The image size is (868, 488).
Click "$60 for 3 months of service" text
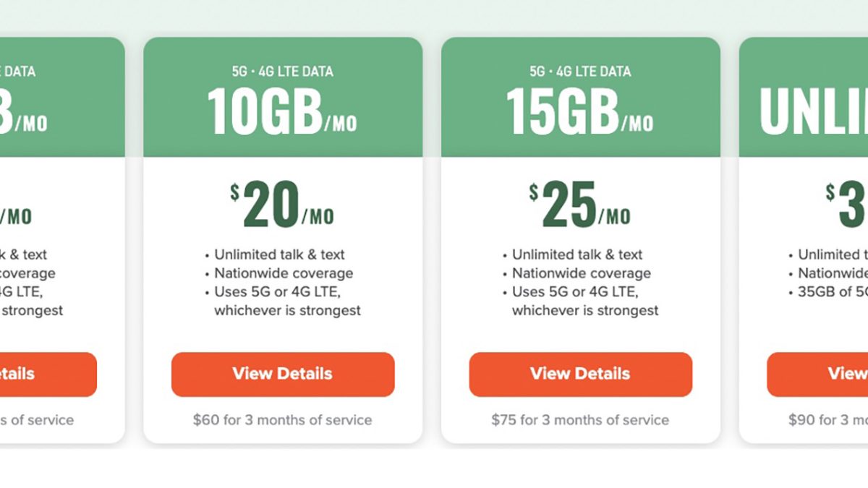point(282,420)
